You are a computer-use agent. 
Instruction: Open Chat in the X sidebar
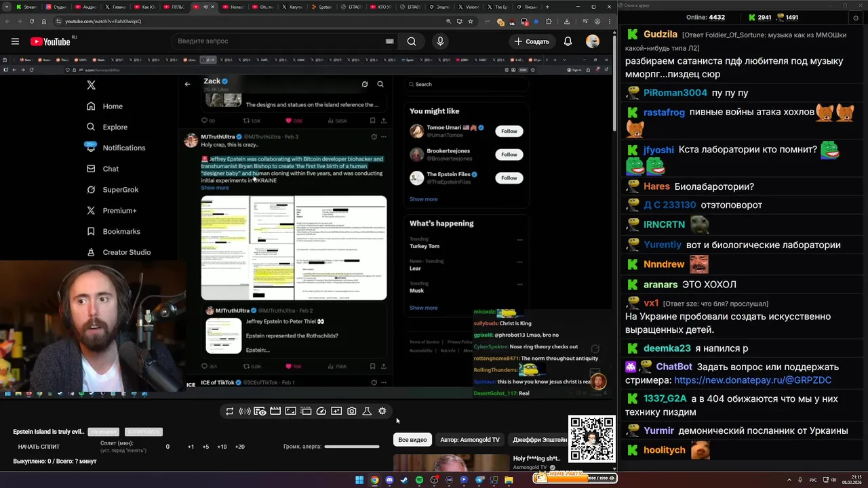click(102, 169)
